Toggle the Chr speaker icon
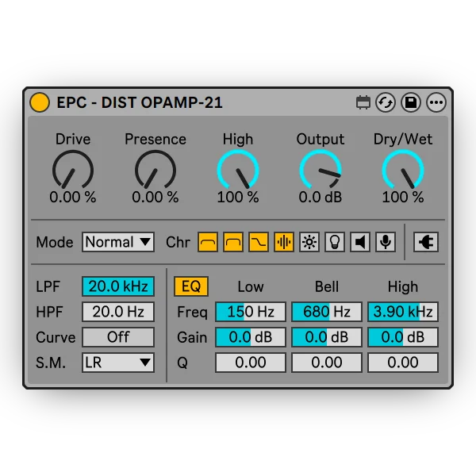This screenshot has width=476, height=476. 360,242
